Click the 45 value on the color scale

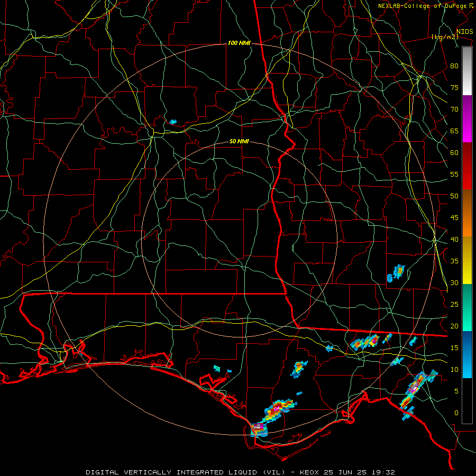point(454,218)
